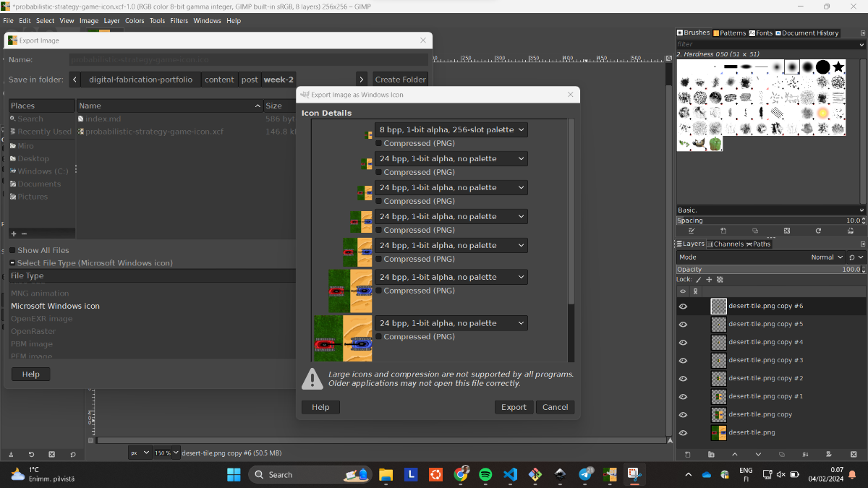Create a new layer in Layers panel

point(687,455)
